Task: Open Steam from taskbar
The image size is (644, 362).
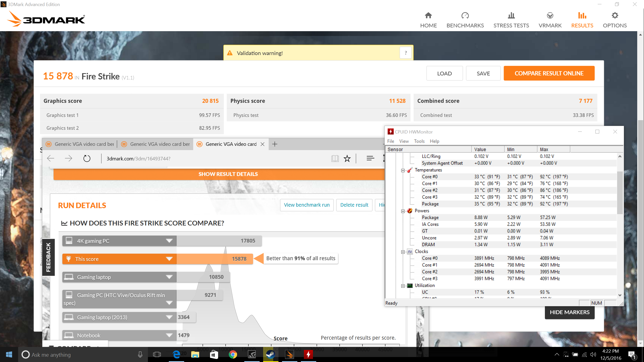Action: point(270,354)
